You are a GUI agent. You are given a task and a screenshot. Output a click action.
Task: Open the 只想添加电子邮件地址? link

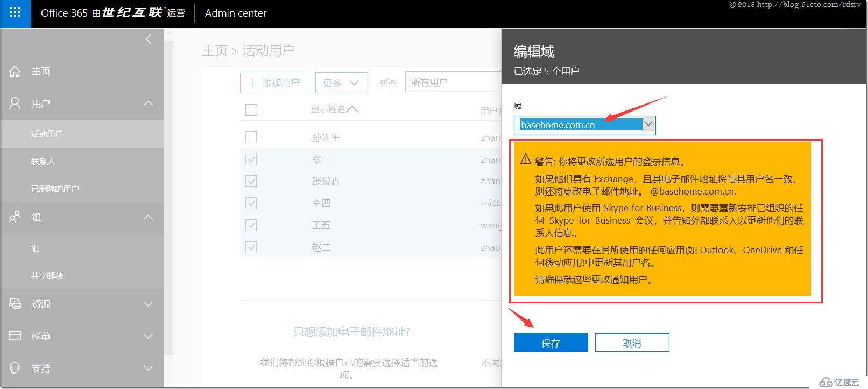click(x=351, y=331)
